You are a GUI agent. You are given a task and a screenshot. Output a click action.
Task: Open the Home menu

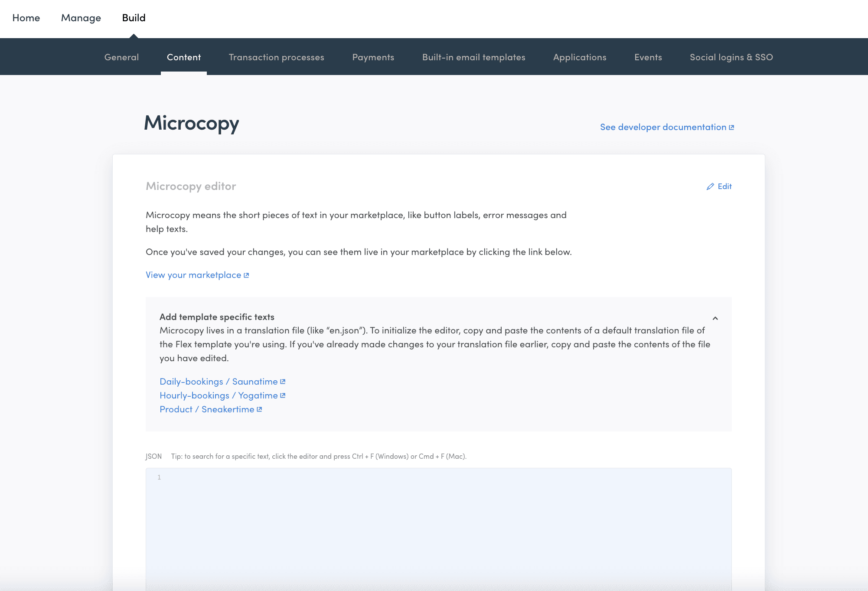pos(26,18)
